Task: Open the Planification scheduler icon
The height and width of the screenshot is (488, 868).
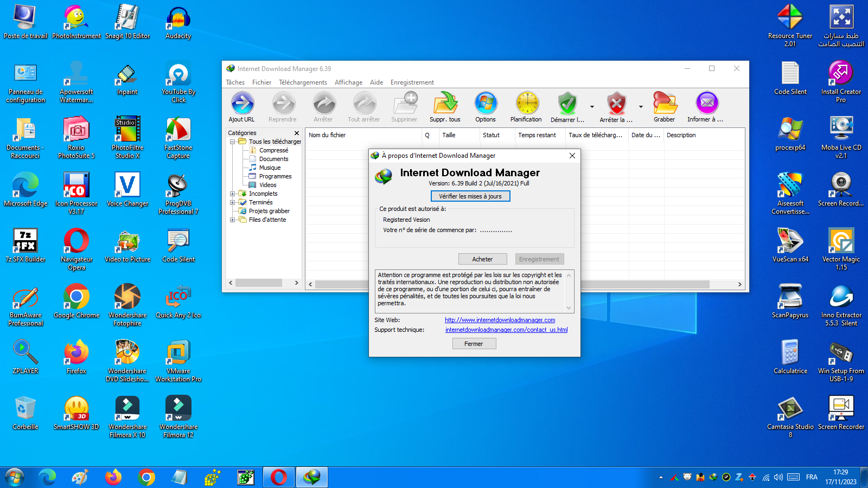Action: point(526,107)
